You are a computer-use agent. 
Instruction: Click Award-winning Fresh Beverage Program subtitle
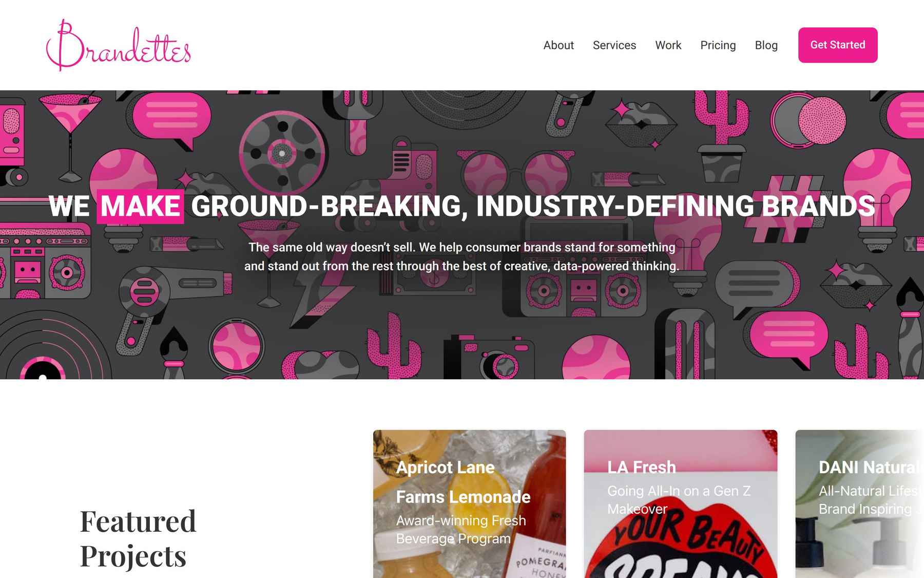461,529
